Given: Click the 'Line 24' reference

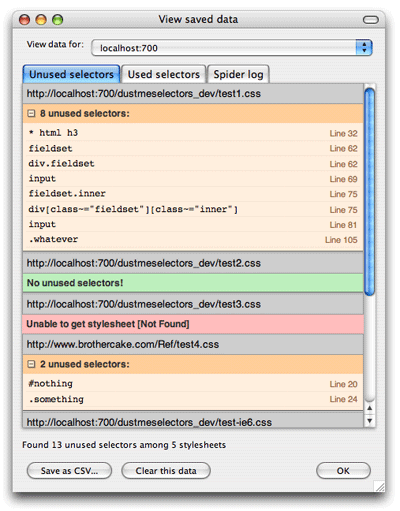Looking at the screenshot, I should click(343, 399).
